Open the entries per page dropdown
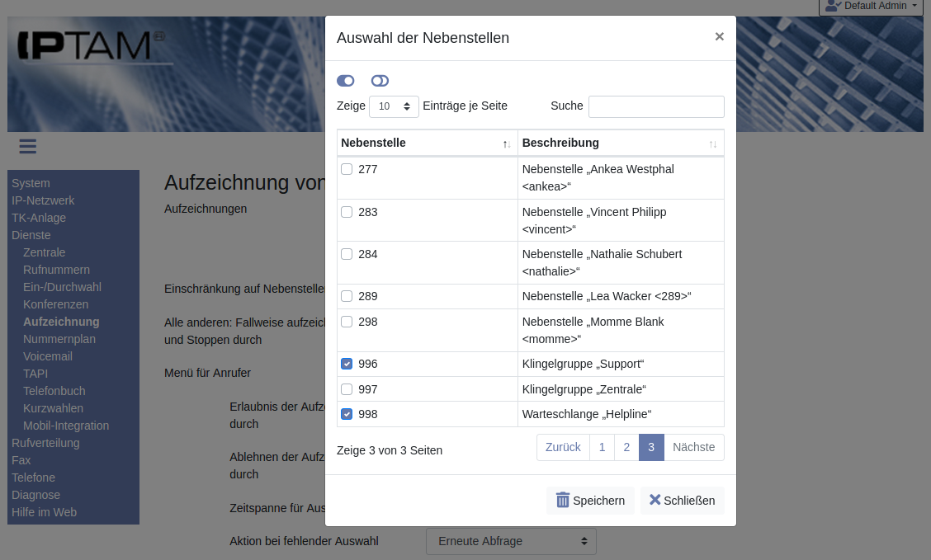Viewport: 931px width, 560px height. (394, 106)
